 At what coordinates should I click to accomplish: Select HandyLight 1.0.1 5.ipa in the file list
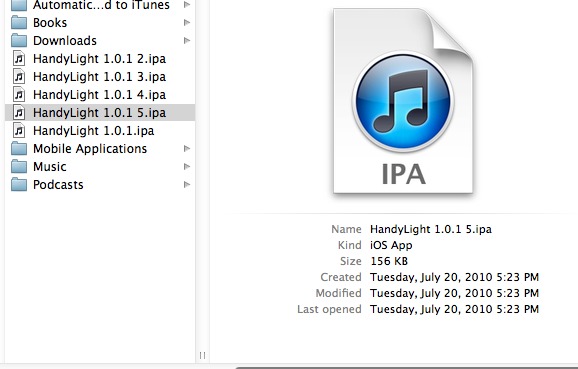pos(100,112)
